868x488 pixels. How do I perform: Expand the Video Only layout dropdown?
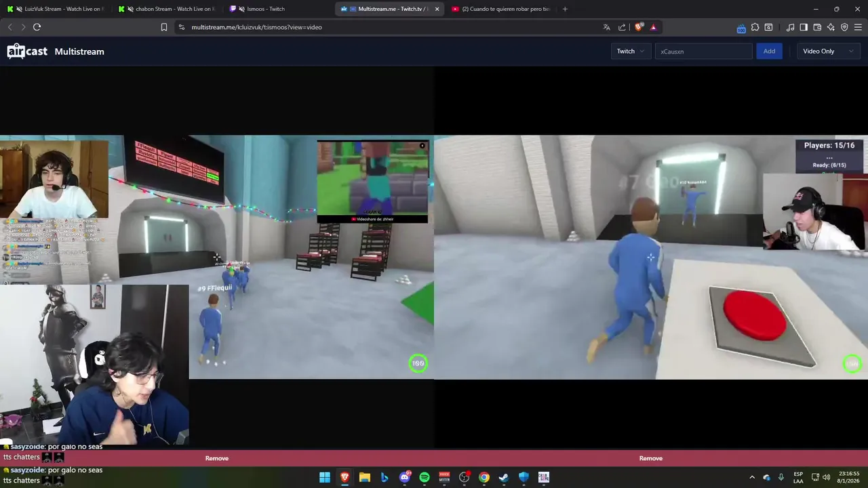828,51
